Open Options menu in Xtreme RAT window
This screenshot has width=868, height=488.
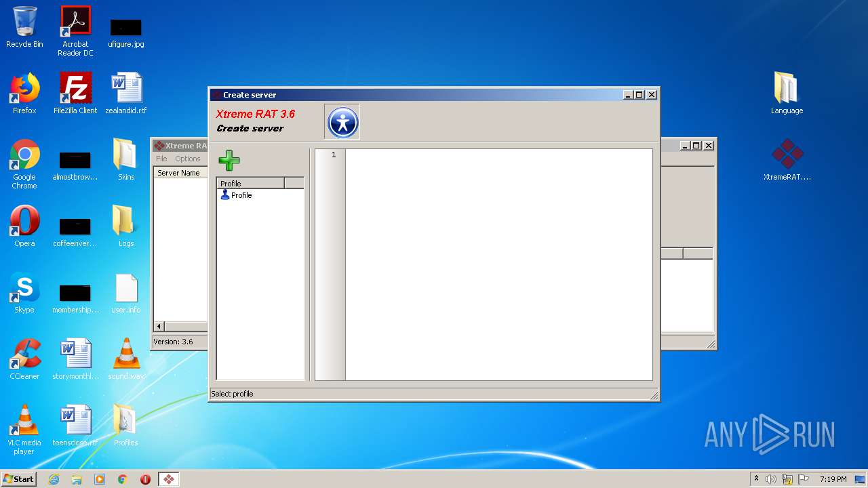click(188, 159)
